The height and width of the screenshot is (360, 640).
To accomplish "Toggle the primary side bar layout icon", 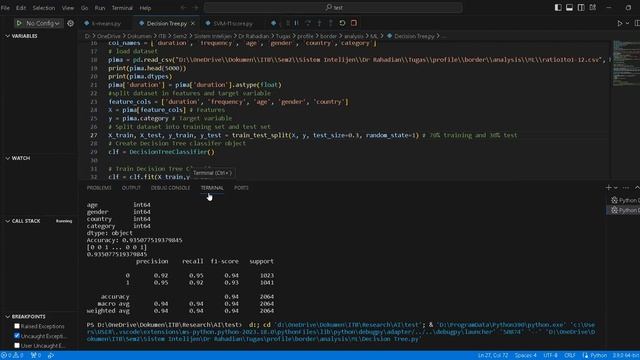I will pyautogui.click(x=558, y=7).
